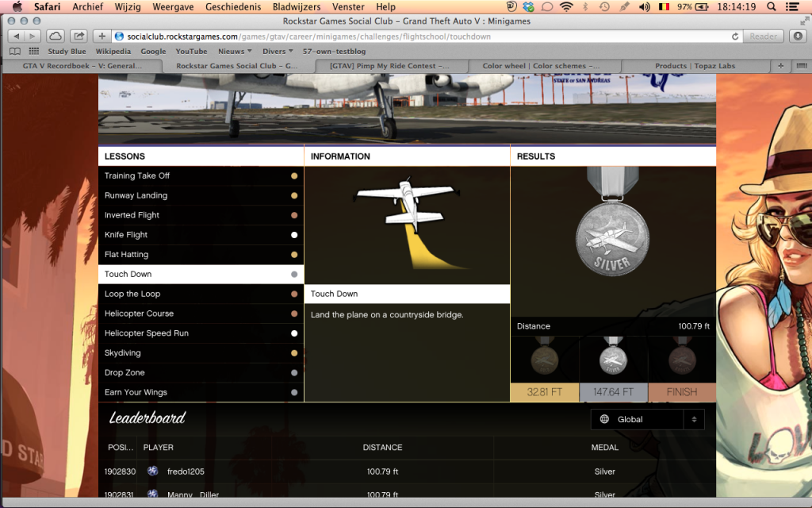The height and width of the screenshot is (508, 812).
Task: Select the Runway Landing lesson
Action: (x=201, y=195)
